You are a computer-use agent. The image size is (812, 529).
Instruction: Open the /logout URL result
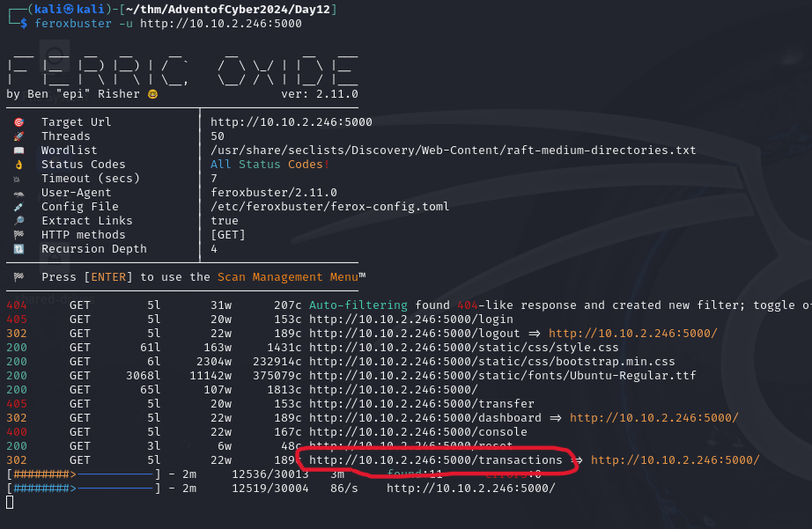(414, 334)
